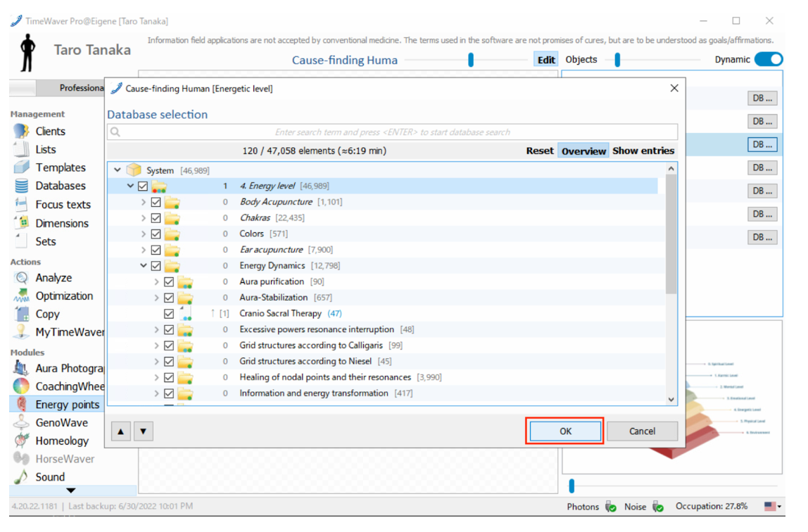Click the tree list scroll-down arrow
This screenshot has width=808, height=532.
pyautogui.click(x=671, y=399)
